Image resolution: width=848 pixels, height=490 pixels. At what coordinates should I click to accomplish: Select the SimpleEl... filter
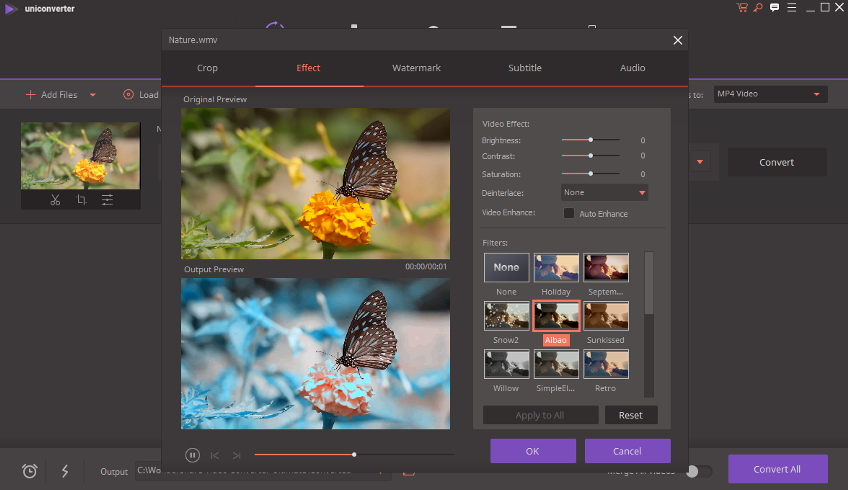click(556, 364)
